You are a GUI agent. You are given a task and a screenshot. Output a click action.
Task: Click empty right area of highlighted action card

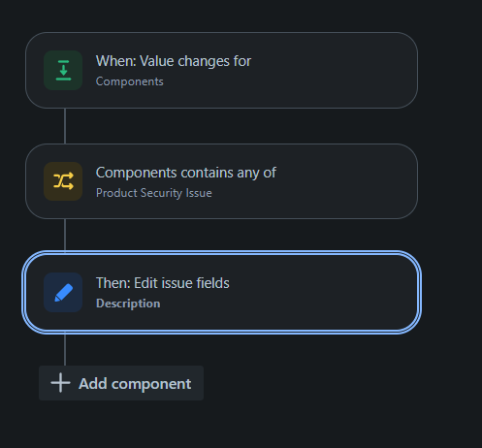click(x=323, y=292)
